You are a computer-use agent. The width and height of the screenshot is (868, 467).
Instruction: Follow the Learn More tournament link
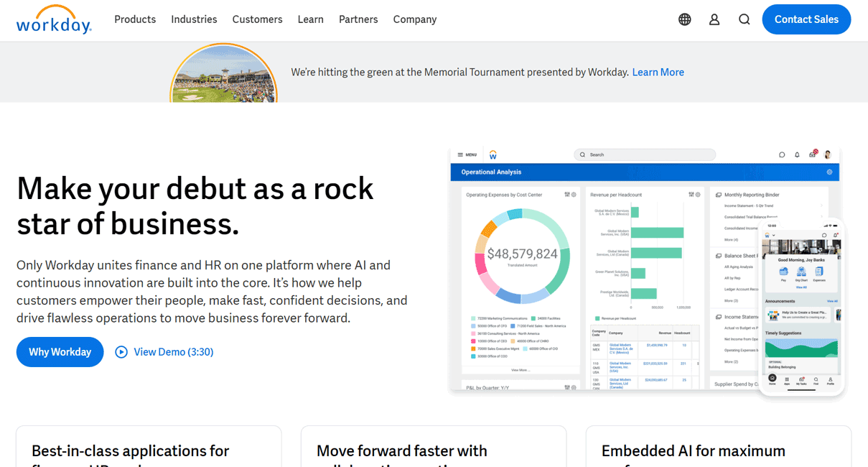(x=658, y=72)
